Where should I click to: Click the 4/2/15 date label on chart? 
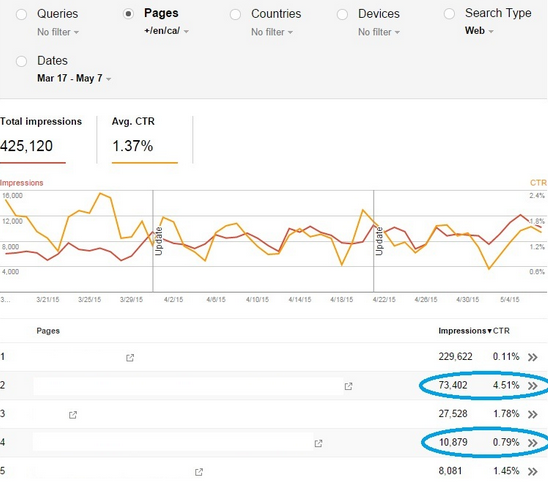174,300
